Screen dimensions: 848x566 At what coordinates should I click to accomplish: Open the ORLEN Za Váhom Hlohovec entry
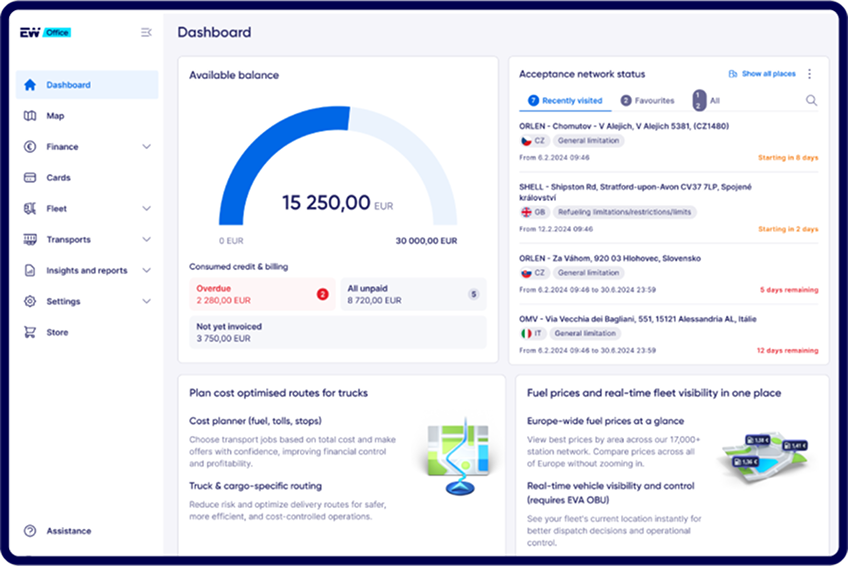tap(668, 274)
